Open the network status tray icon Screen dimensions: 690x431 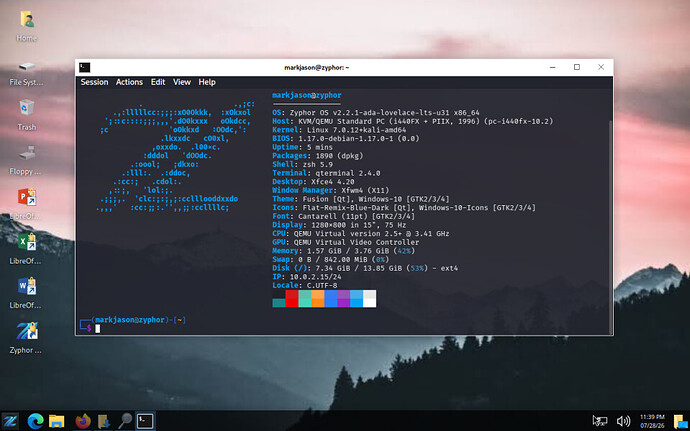599,421
